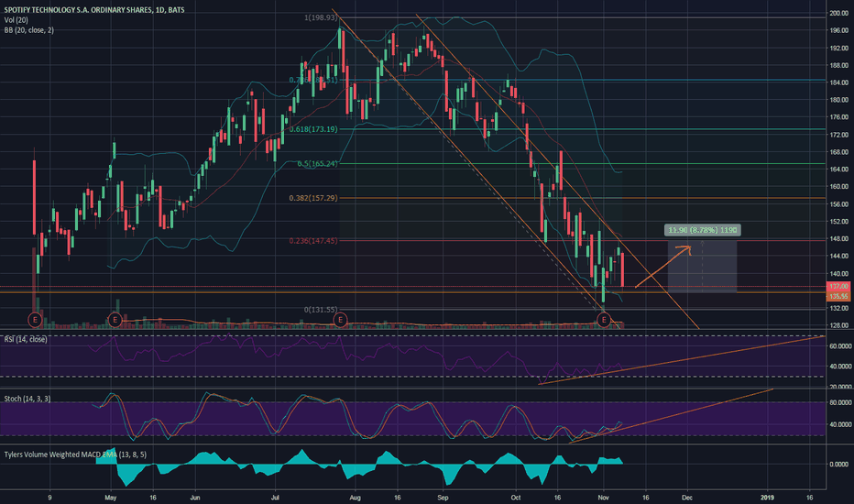Click the Nov label on time axis
This screenshot has width=854, height=504.
(603, 498)
